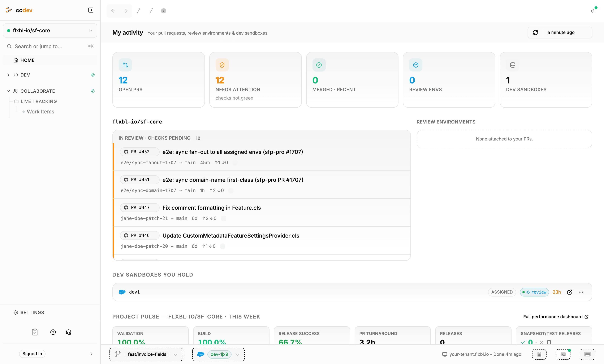Open PR #451 badge

[x=140, y=180]
